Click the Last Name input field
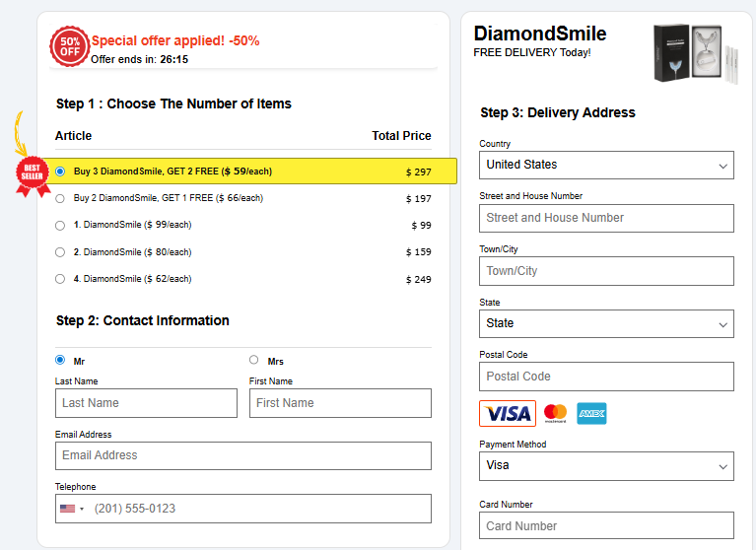756x550 pixels. pos(146,403)
